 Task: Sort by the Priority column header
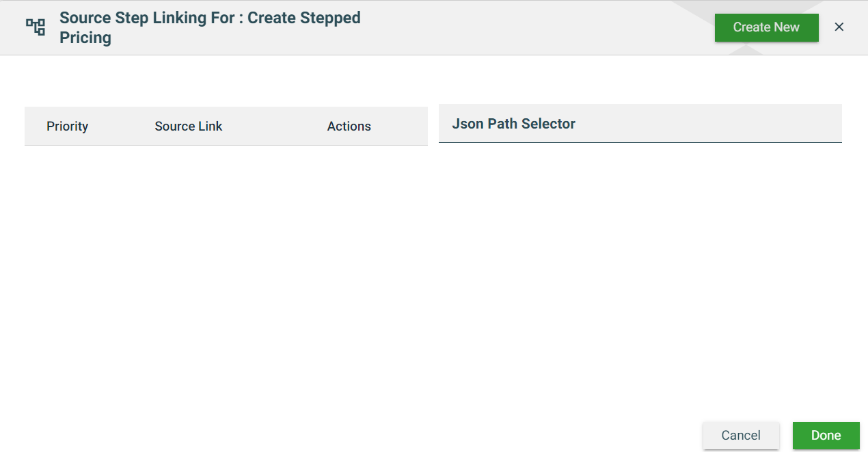click(67, 127)
